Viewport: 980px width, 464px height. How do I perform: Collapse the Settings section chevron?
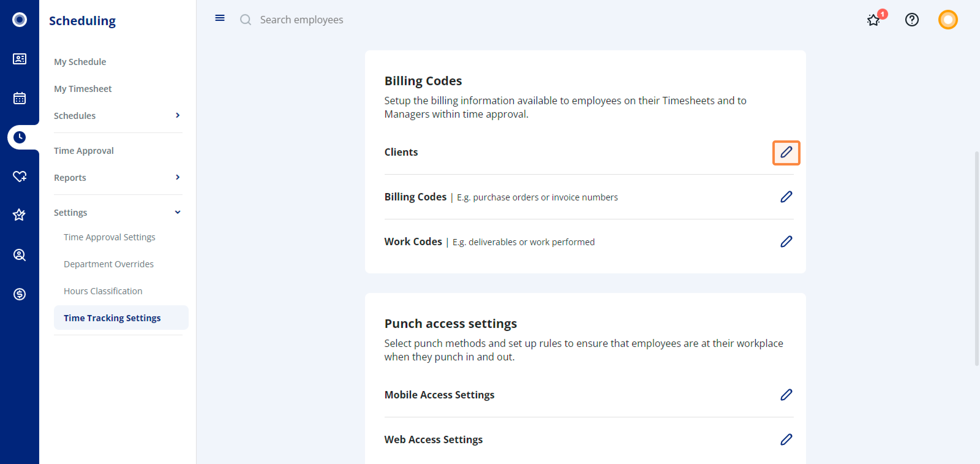pos(178,212)
